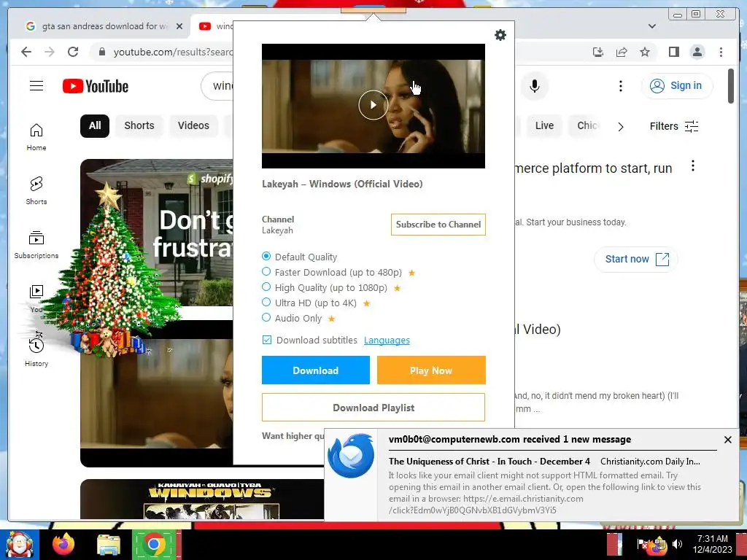The height and width of the screenshot is (560, 747).
Task: Open the tab search dropdown arrow
Action: (x=652, y=26)
